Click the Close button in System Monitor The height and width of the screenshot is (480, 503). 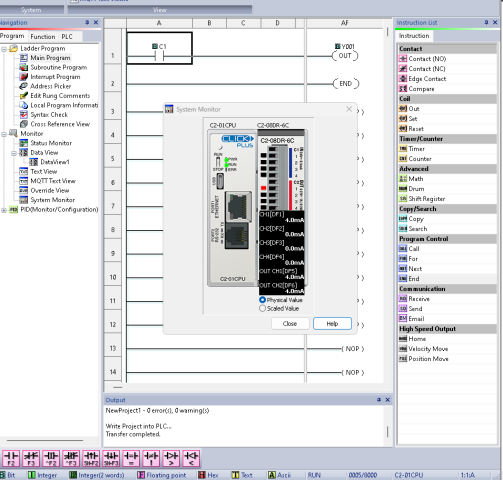[x=290, y=323]
